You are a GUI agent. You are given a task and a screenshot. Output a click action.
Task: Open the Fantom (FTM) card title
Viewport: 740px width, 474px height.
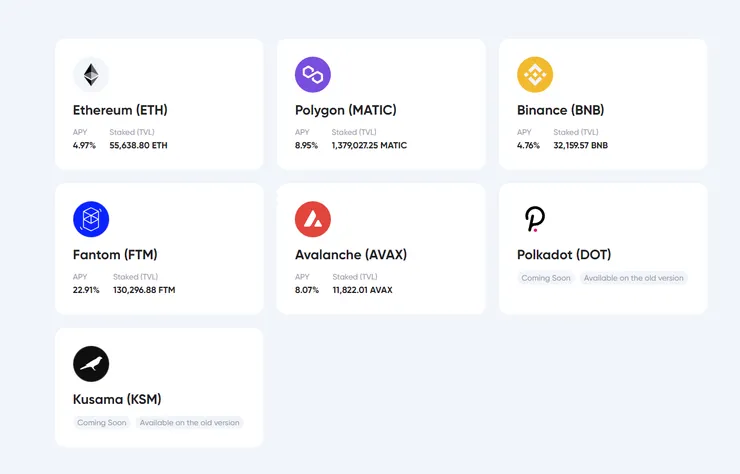click(115, 254)
